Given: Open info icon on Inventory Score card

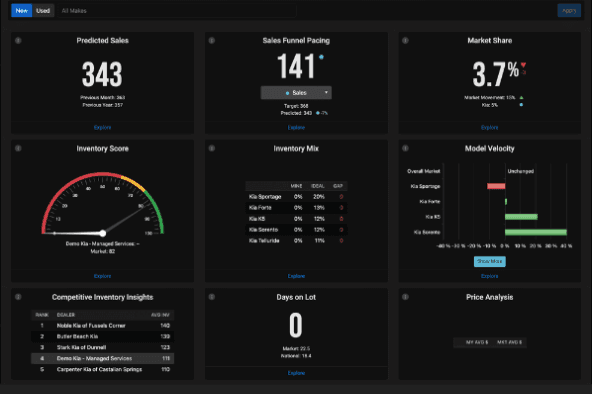Looking at the screenshot, I should (x=18, y=148).
